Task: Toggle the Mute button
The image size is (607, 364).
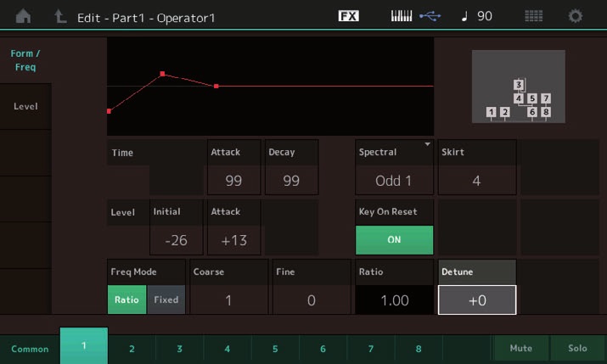Action: (521, 349)
